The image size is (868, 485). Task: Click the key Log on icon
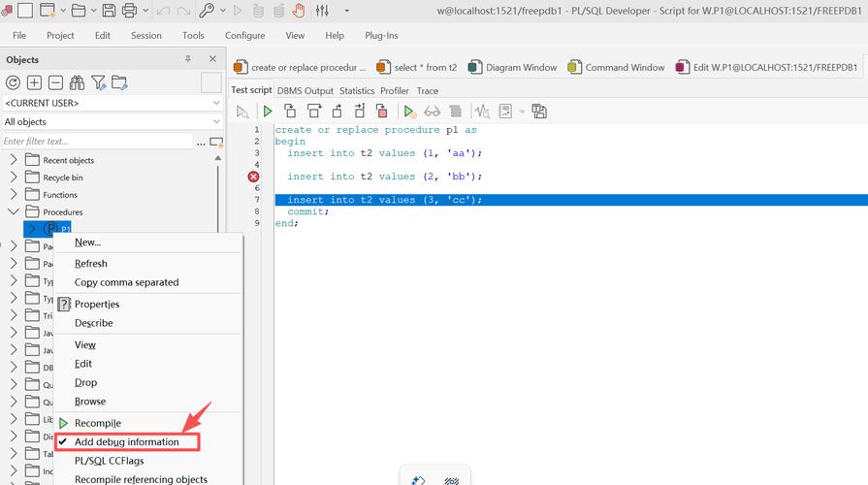pos(207,11)
